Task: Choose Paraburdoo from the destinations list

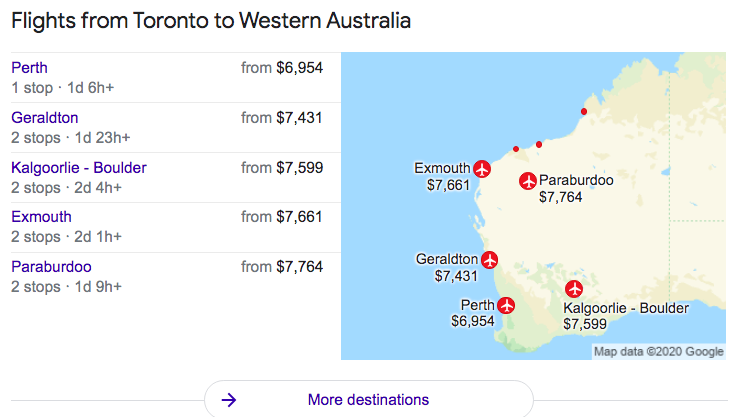Action: point(51,267)
